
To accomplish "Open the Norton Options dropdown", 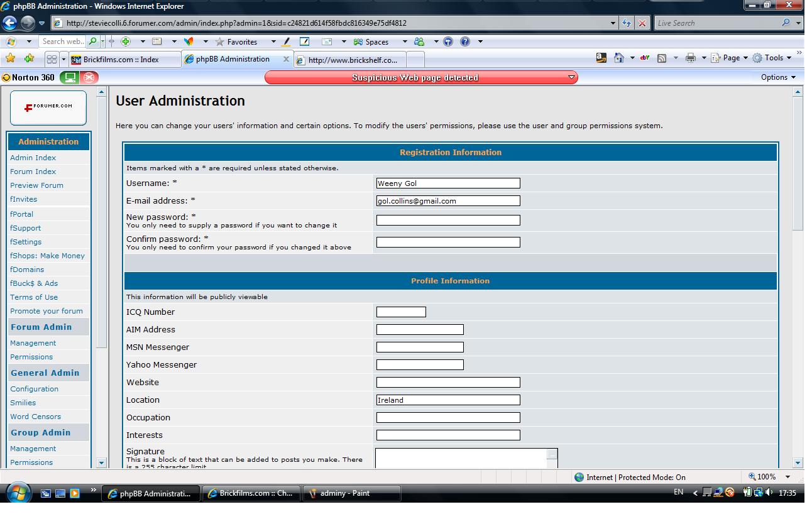I will [778, 77].
